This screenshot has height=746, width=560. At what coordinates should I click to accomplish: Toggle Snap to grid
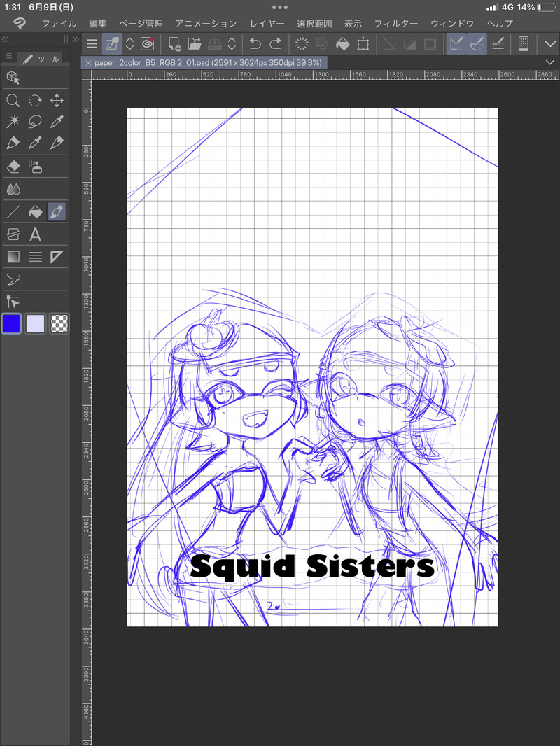coord(498,44)
